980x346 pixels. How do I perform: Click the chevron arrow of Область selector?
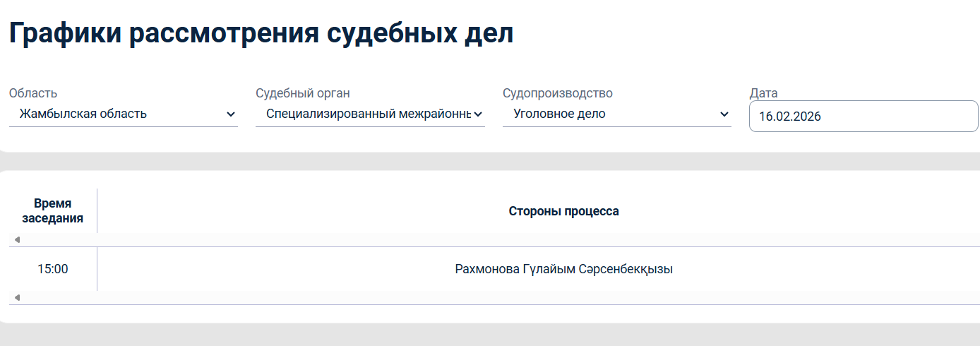231,114
